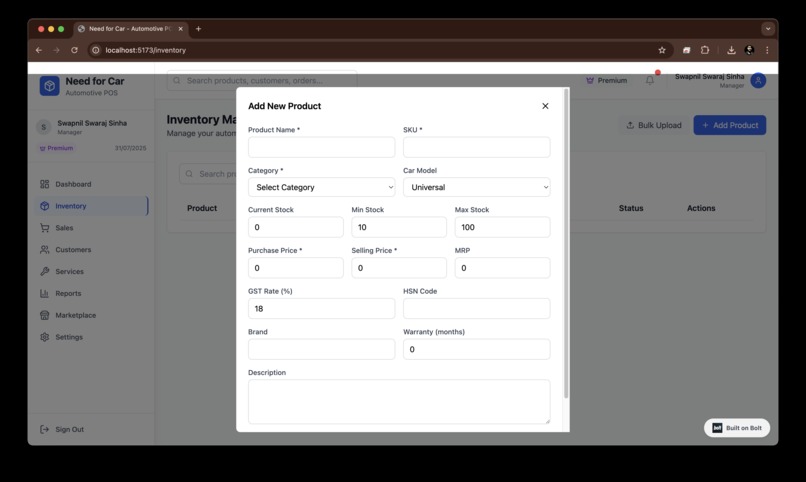Screen dimensions: 806x482
Task: Click the browser extensions puzzle icon
Action: pos(705,50)
